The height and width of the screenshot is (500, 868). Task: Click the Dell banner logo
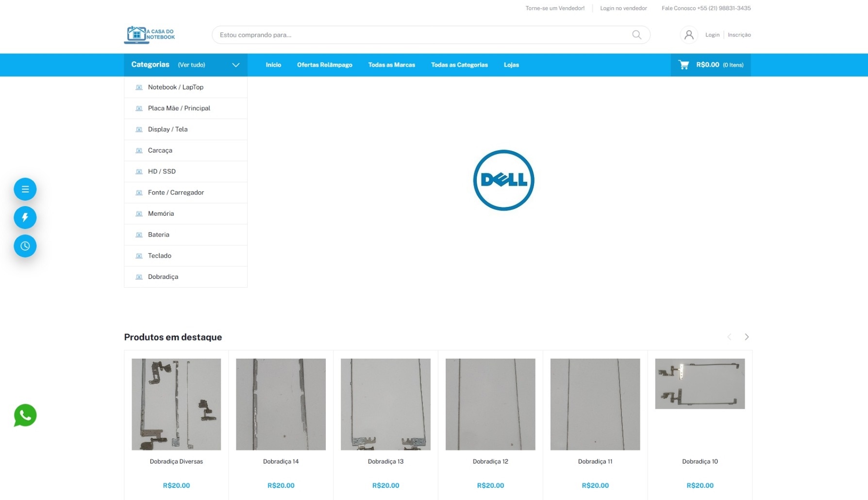click(x=503, y=180)
